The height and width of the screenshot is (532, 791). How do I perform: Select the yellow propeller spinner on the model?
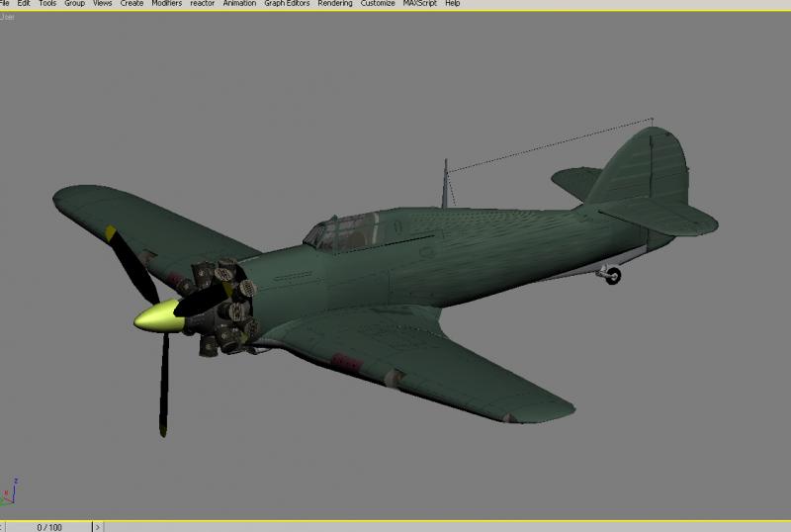[159, 316]
